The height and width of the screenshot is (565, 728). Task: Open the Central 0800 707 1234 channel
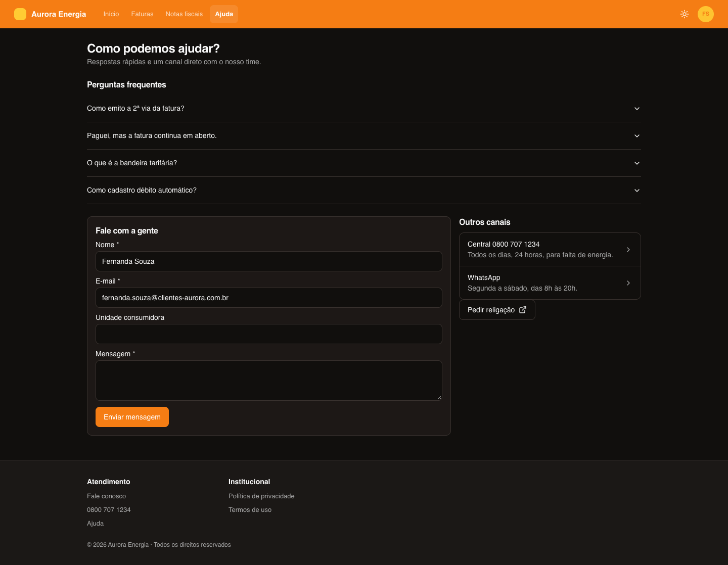pyautogui.click(x=550, y=250)
